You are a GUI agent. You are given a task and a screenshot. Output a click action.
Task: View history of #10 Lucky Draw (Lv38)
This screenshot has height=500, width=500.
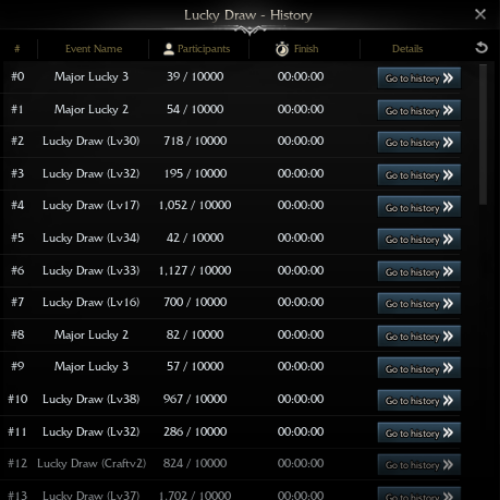pos(419,400)
